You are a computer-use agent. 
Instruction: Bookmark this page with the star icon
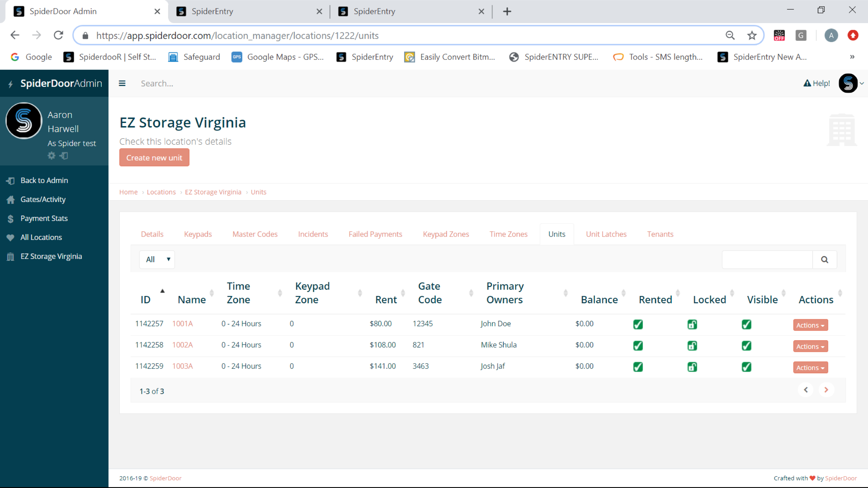[x=752, y=35]
